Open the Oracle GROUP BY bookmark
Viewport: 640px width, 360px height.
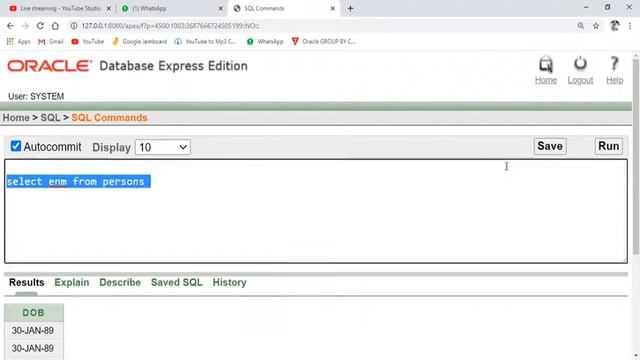pos(323,41)
